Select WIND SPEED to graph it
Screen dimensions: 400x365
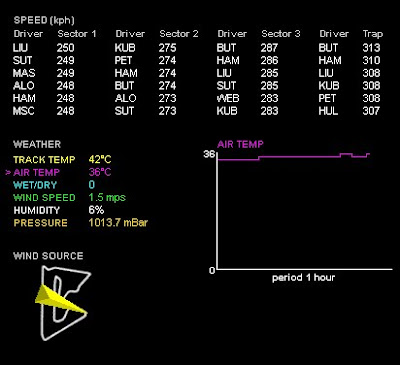click(x=69, y=198)
